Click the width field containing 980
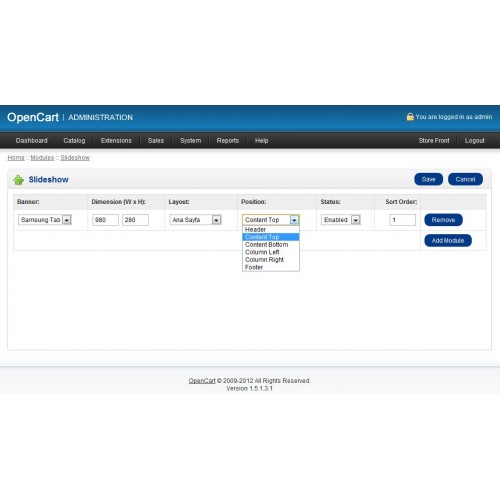 point(105,220)
